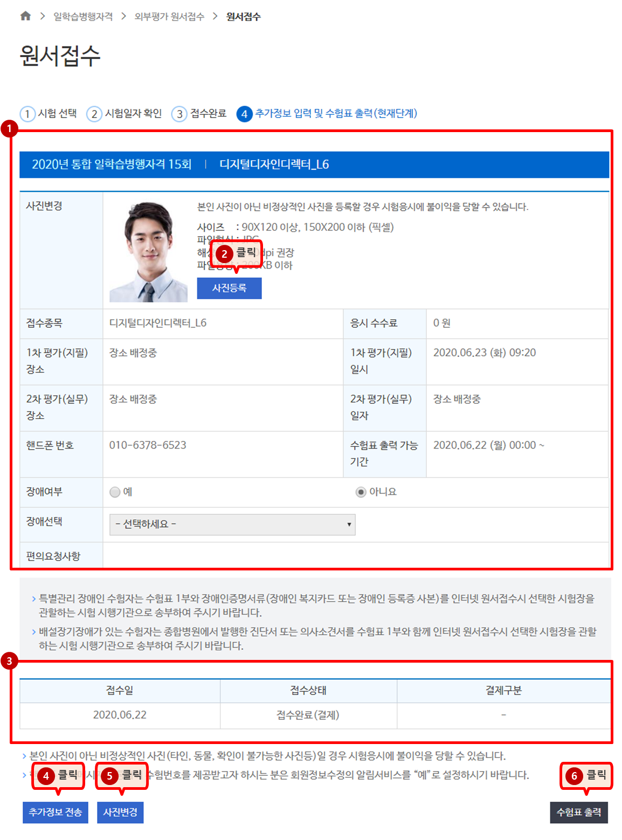Select 원서접수 breadcrumb item

pyautogui.click(x=243, y=17)
